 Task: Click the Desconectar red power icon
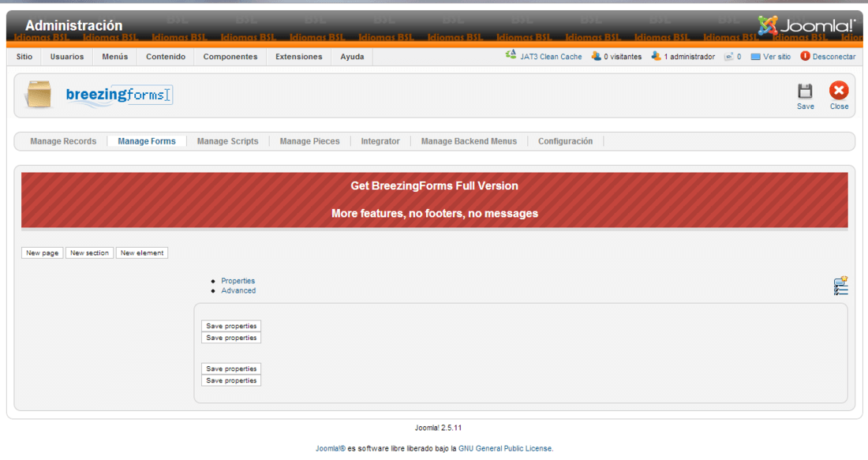[x=805, y=56]
